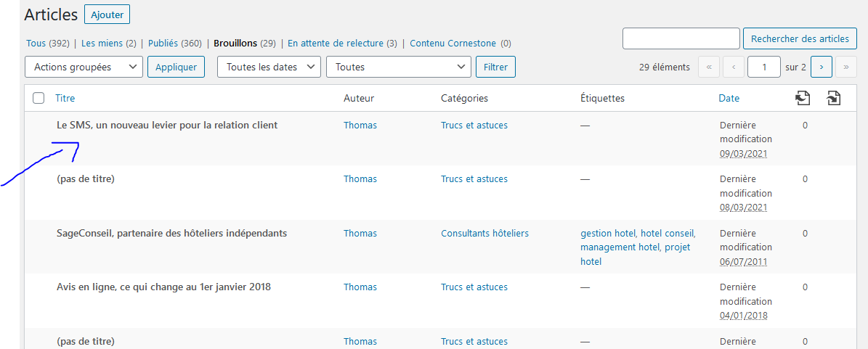Click the Ajouter button
The image size is (868, 349).
coord(107,15)
